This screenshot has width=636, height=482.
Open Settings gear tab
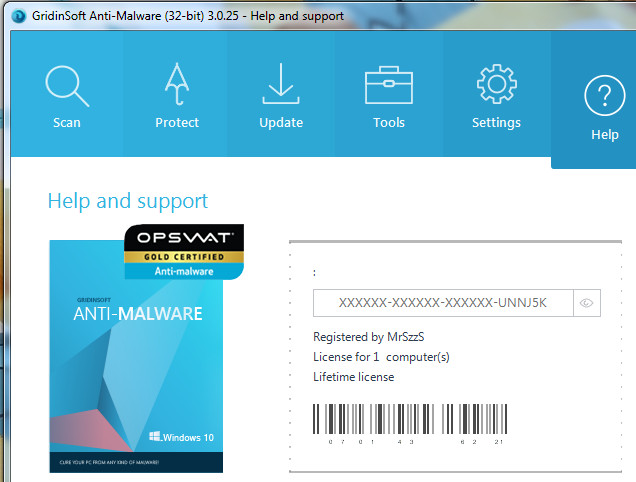pyautogui.click(x=496, y=94)
